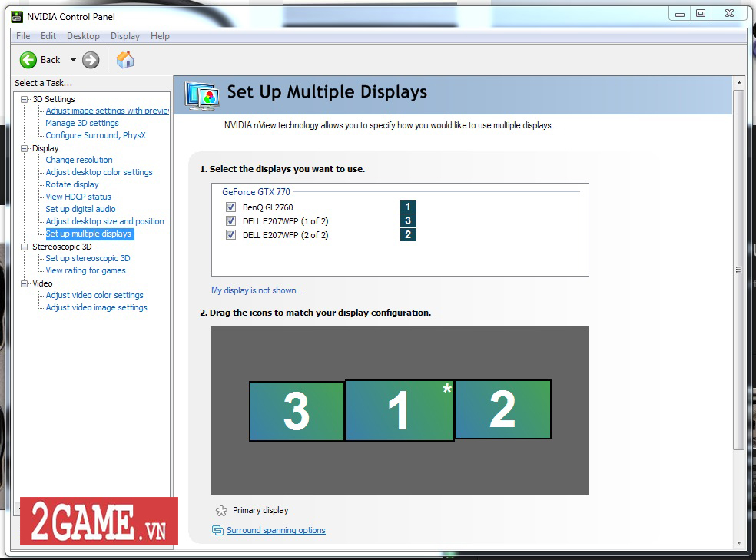Open Set up stereoscopic 3D
Image resolution: width=756 pixels, height=560 pixels.
coord(88,258)
